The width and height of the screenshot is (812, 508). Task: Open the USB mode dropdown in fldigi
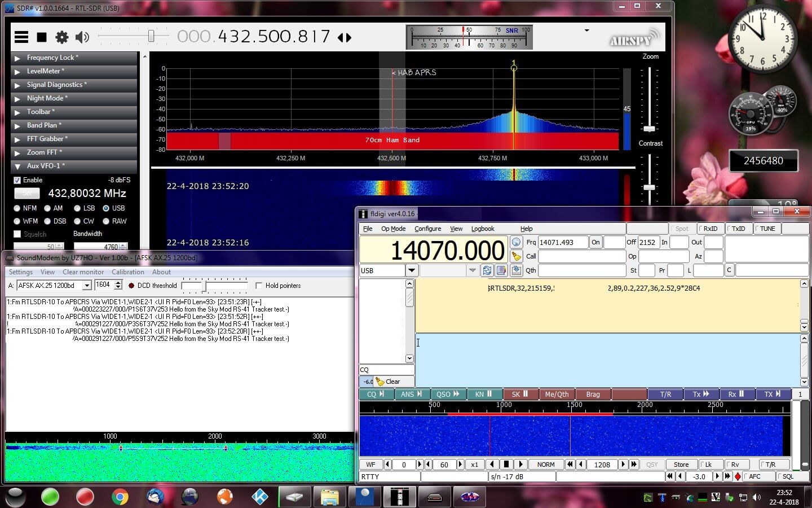(412, 270)
